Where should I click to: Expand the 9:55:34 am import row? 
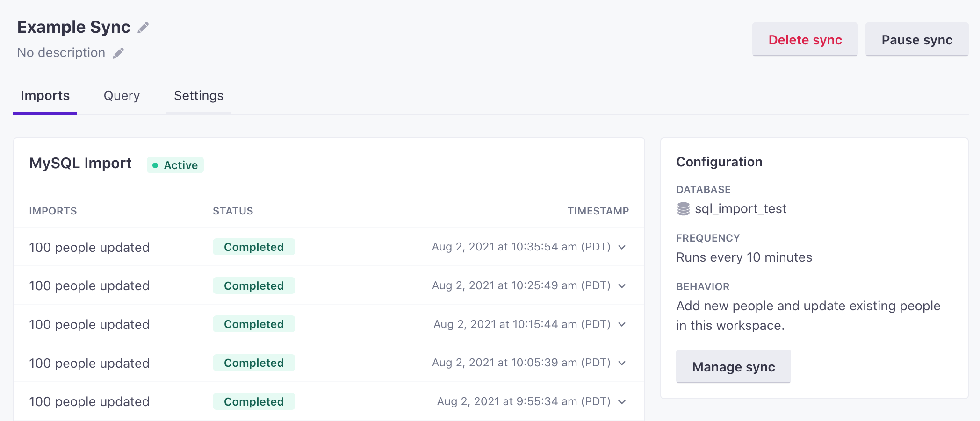(622, 402)
